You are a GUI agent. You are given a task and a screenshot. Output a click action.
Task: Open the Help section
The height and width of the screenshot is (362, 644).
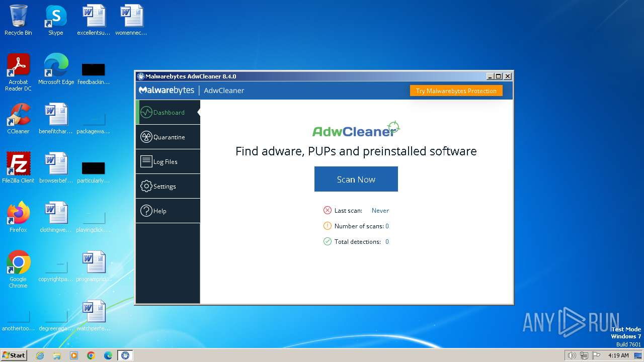tap(168, 211)
